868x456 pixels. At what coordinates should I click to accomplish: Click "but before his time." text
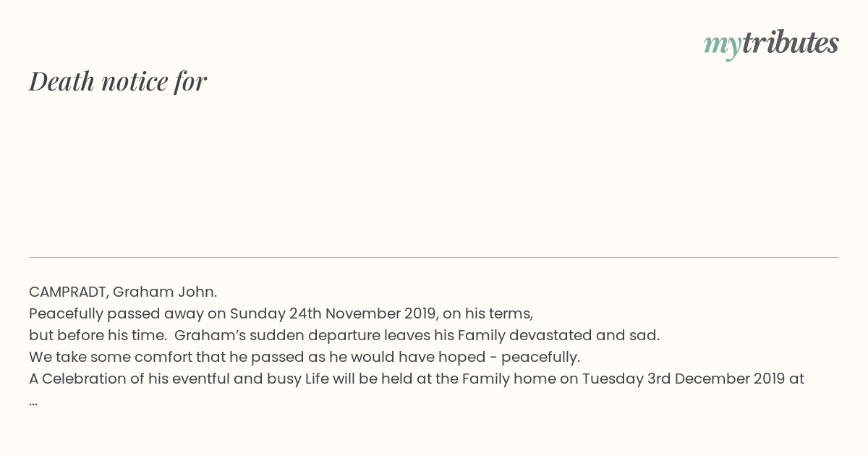[98, 336]
